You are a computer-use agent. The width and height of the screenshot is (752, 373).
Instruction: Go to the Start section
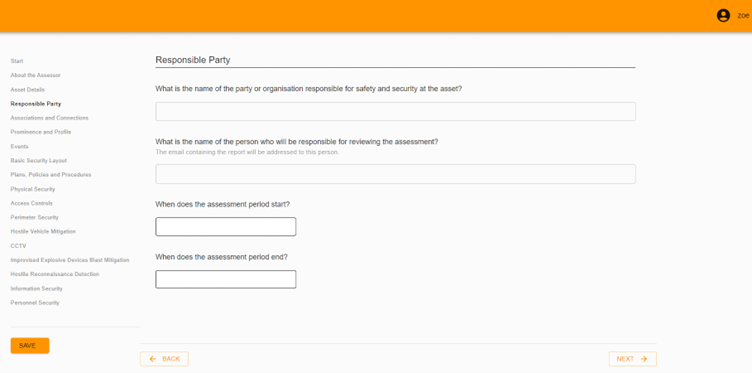tap(17, 61)
